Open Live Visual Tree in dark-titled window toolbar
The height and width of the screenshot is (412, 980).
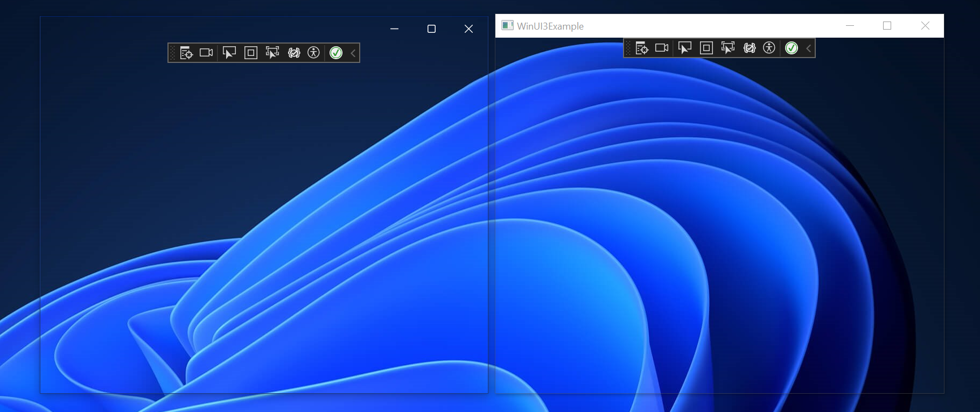tap(186, 53)
